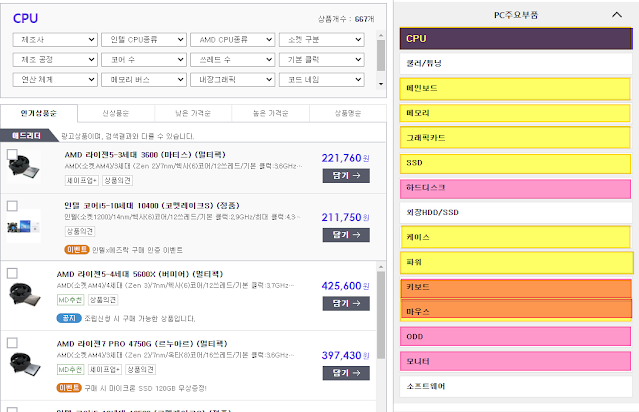Click the 이벤트 badge under 코어i5 10400

tap(77, 249)
